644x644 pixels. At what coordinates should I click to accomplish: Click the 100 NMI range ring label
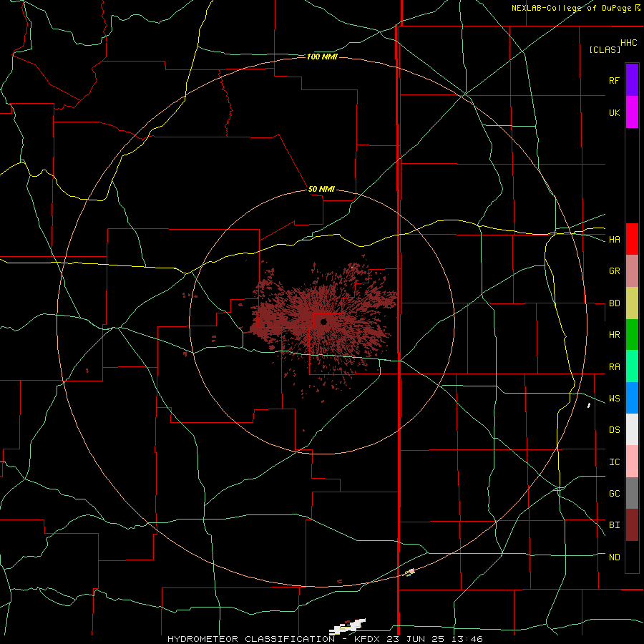pyautogui.click(x=322, y=57)
